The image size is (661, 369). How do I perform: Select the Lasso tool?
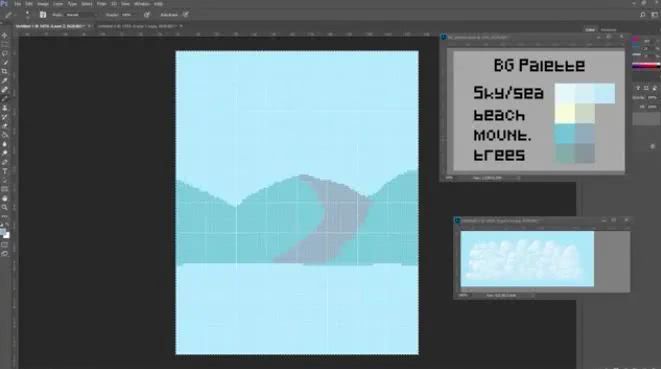coord(5,54)
